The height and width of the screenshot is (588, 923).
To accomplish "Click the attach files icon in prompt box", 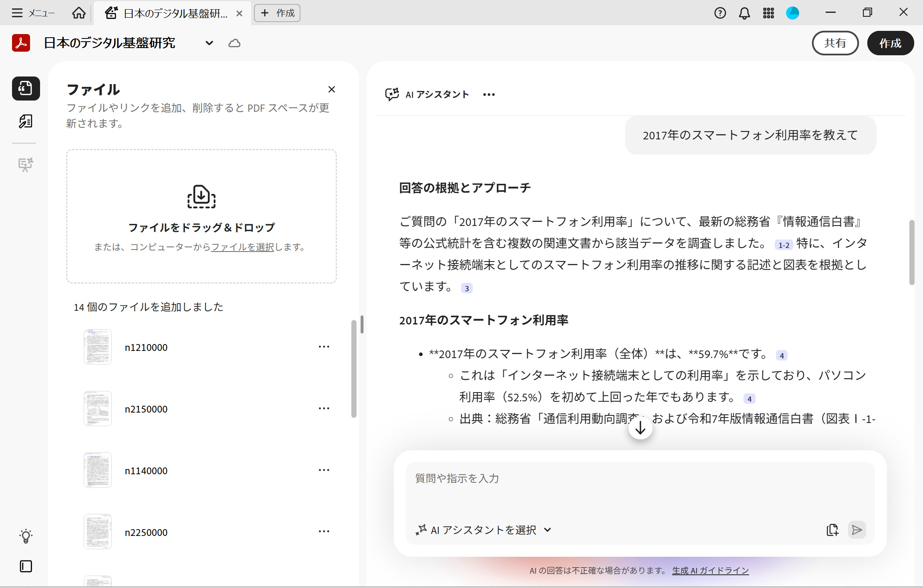I will [x=832, y=530].
